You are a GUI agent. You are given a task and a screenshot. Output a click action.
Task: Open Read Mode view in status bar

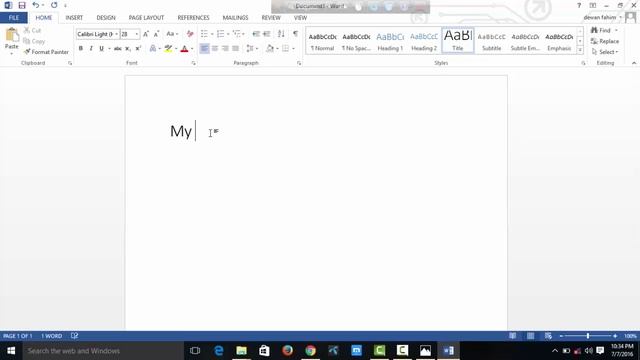coord(513,336)
